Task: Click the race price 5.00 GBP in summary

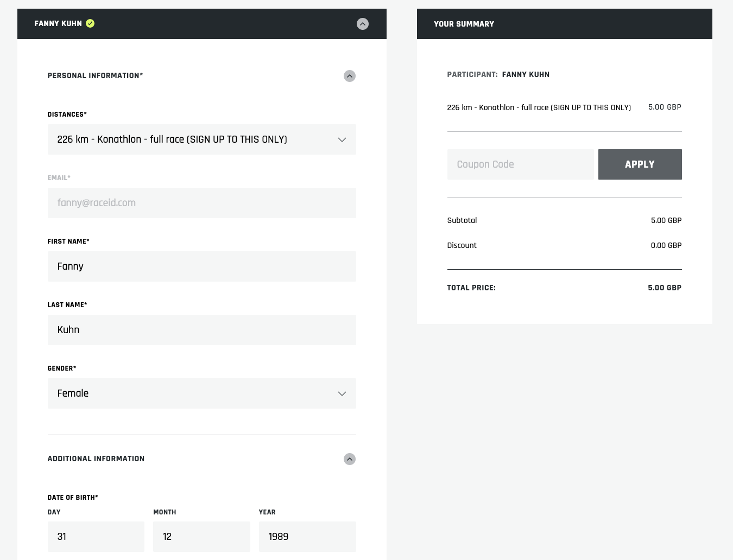Action: (665, 107)
